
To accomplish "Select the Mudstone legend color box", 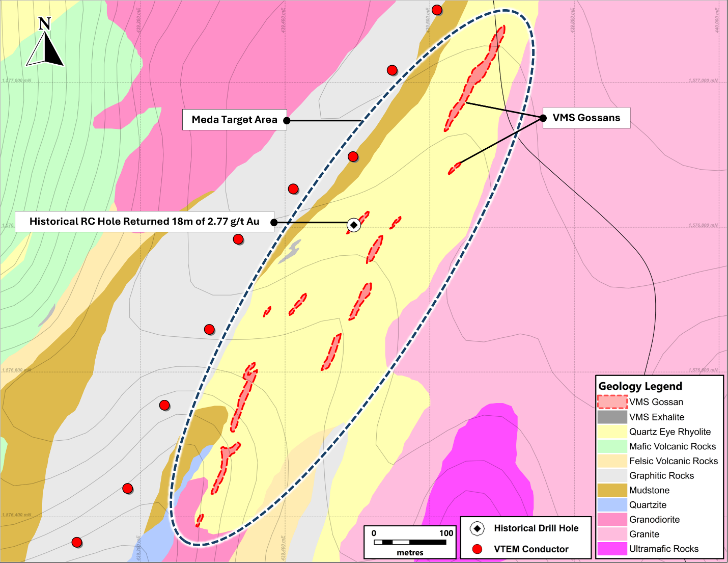I will coord(612,490).
